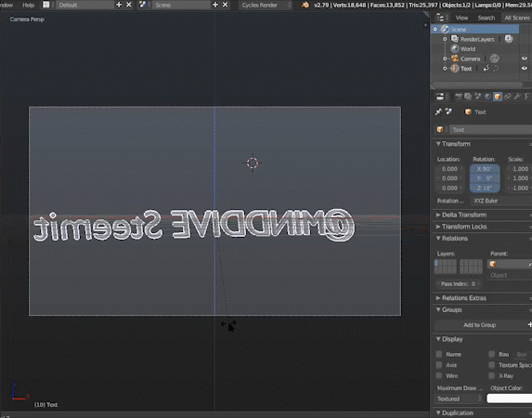This screenshot has height=418, width=532.
Task: Click the Parent object field
Action: coord(510,264)
